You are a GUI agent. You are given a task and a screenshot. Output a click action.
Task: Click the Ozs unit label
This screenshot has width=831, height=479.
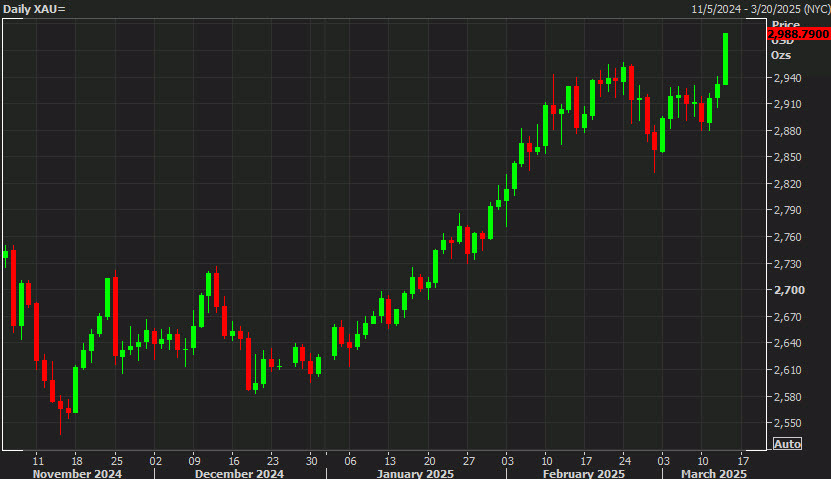781,56
